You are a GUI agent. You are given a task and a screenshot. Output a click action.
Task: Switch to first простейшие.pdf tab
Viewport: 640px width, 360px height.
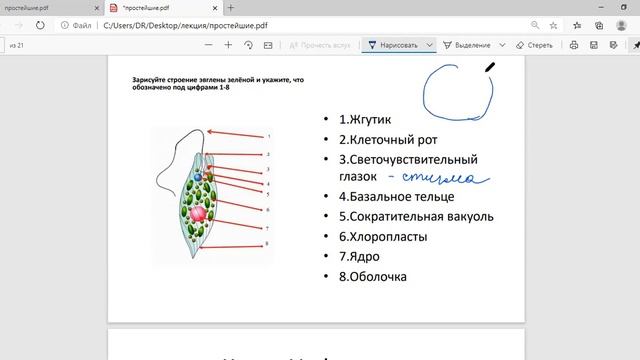coord(27,8)
